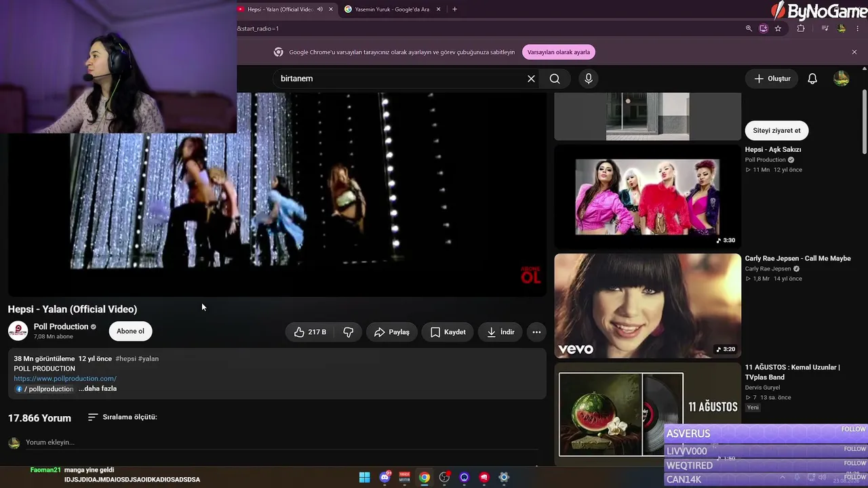Click the screen-cast icon in address bar
Image resolution: width=868 pixels, height=488 pixels.
click(x=764, y=28)
